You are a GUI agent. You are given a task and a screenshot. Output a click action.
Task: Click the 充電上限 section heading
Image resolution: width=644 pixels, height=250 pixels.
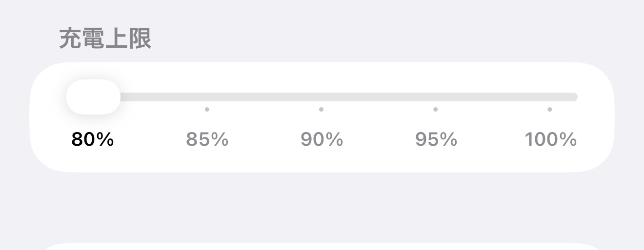point(105,39)
